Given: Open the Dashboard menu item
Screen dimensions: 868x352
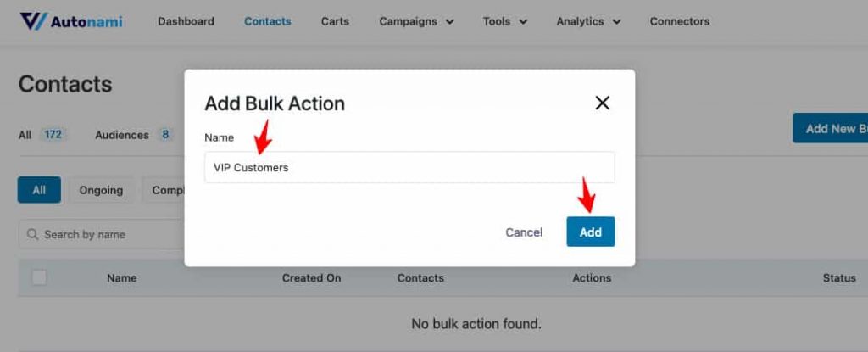Looking at the screenshot, I should coord(186,21).
